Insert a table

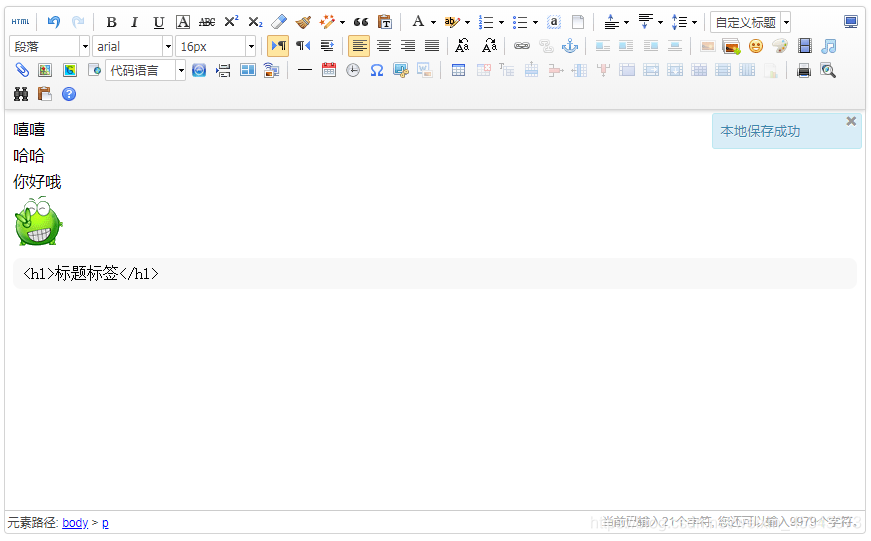[x=458, y=70]
